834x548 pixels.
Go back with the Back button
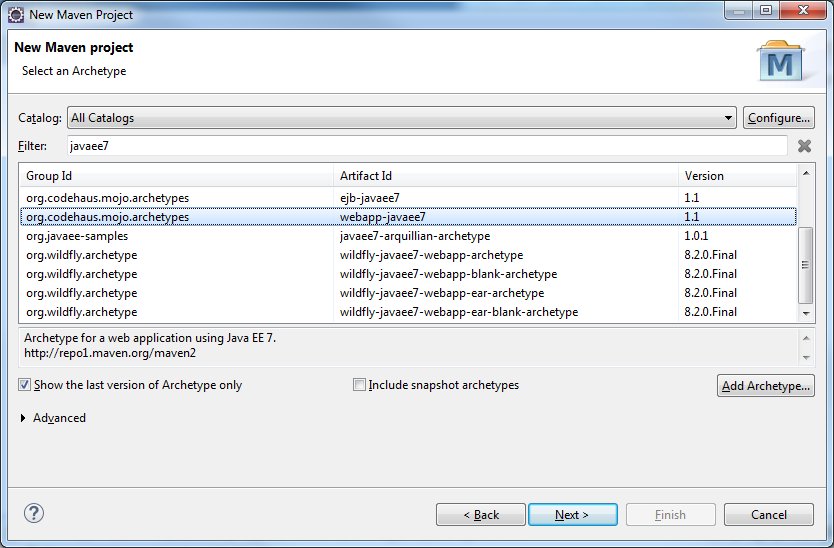481,515
